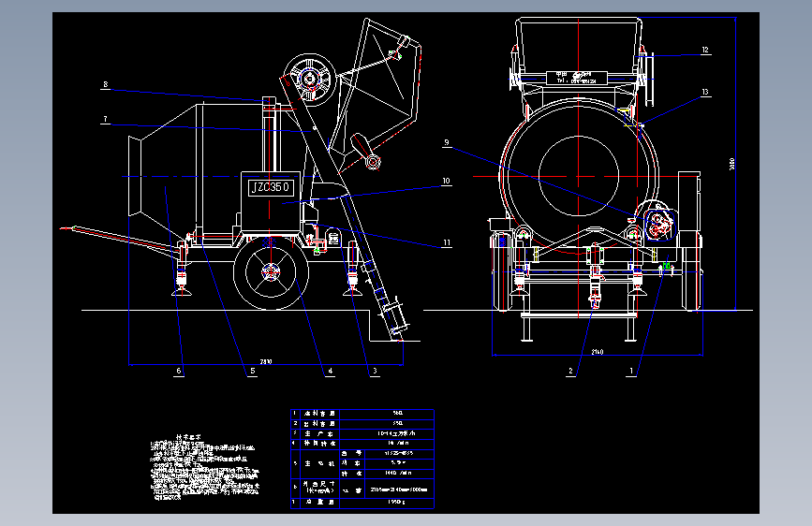Select callout number 11 beside hopper track

[447, 242]
